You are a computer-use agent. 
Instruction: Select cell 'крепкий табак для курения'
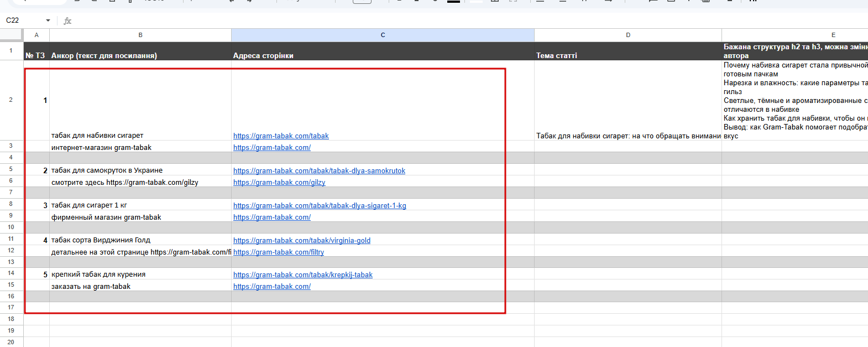coord(140,274)
